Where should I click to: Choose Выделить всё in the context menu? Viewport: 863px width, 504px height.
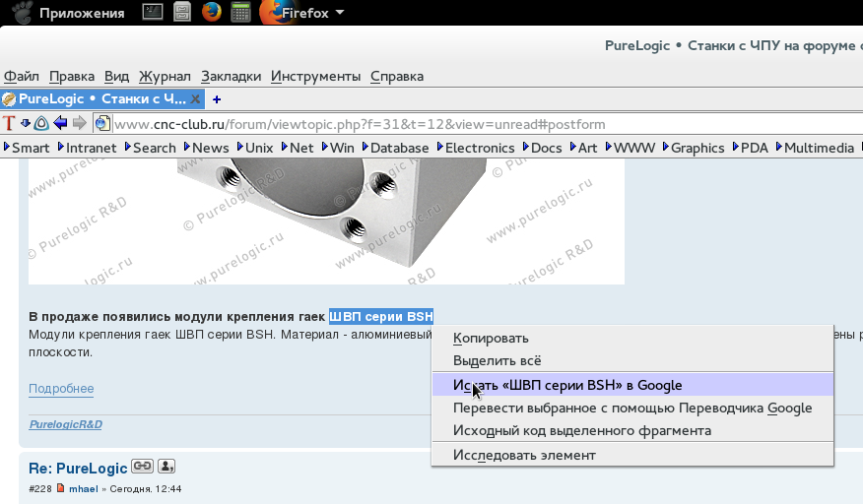(x=632, y=361)
